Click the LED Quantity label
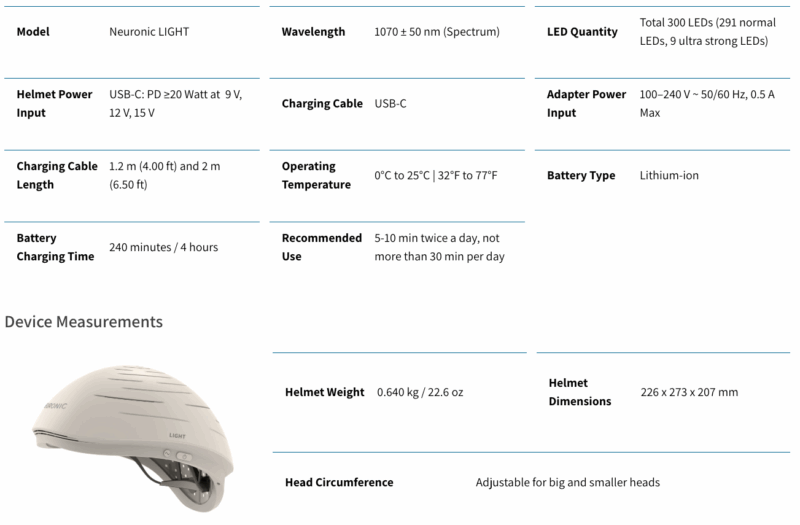The width and height of the screenshot is (800, 525). (582, 32)
